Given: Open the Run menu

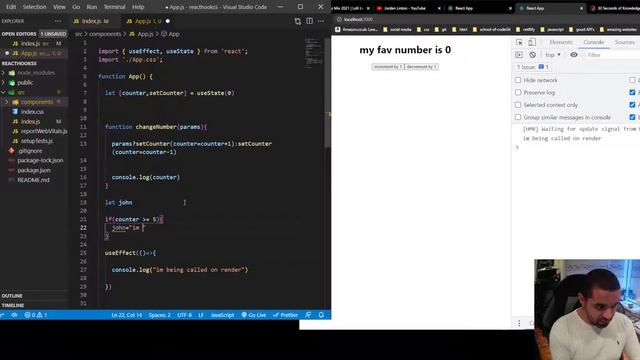Looking at the screenshot, I should pyautogui.click(x=92, y=7).
